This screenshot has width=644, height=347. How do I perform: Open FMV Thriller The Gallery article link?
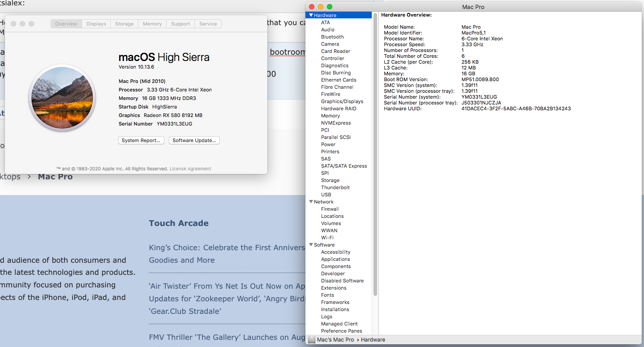pos(227,337)
